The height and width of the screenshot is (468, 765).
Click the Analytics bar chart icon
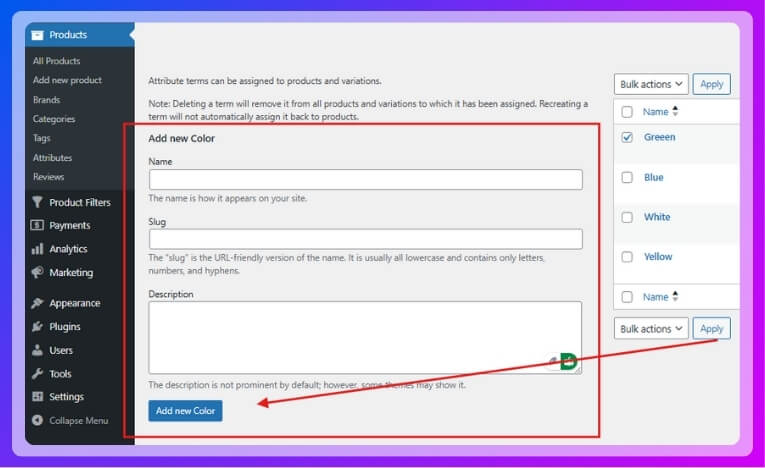tap(38, 249)
